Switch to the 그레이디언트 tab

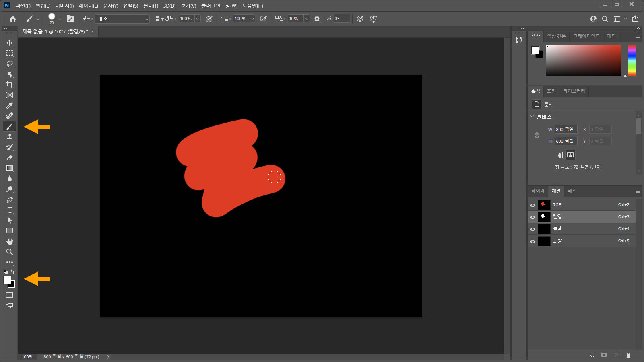[x=586, y=36]
